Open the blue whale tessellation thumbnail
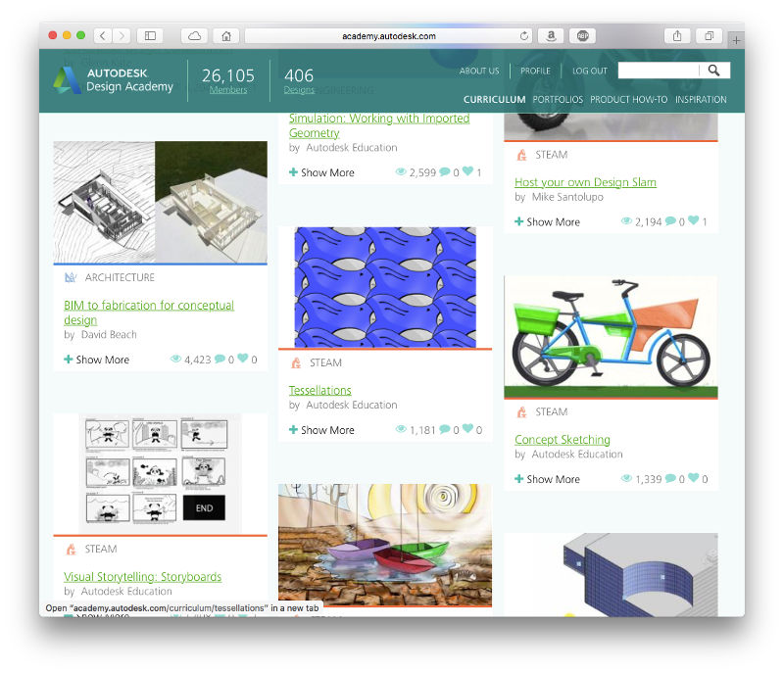This screenshot has width=784, height=673. 385,287
